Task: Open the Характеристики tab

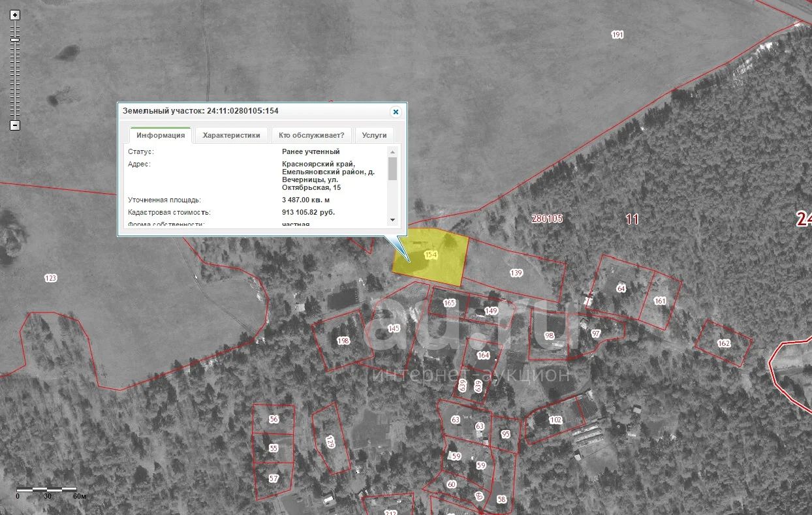Action: [231, 136]
